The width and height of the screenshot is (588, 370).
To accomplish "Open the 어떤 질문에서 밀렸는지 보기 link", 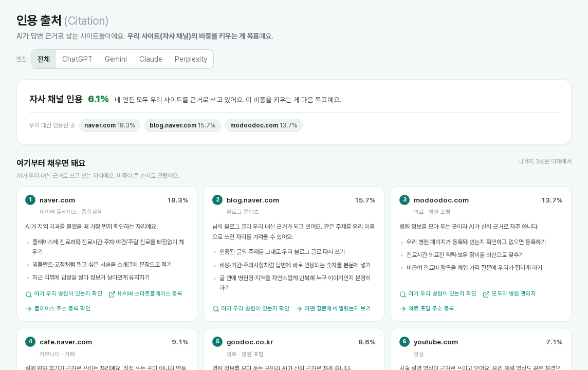I will tap(337, 308).
